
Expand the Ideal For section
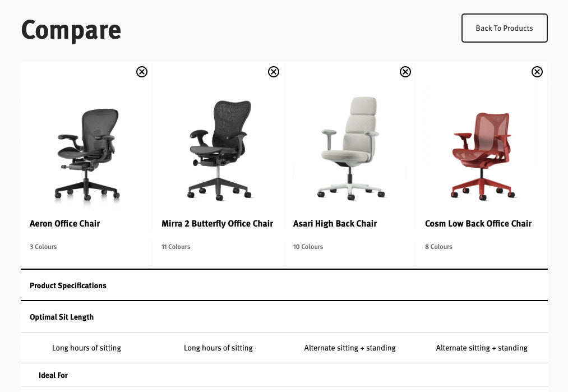point(53,375)
